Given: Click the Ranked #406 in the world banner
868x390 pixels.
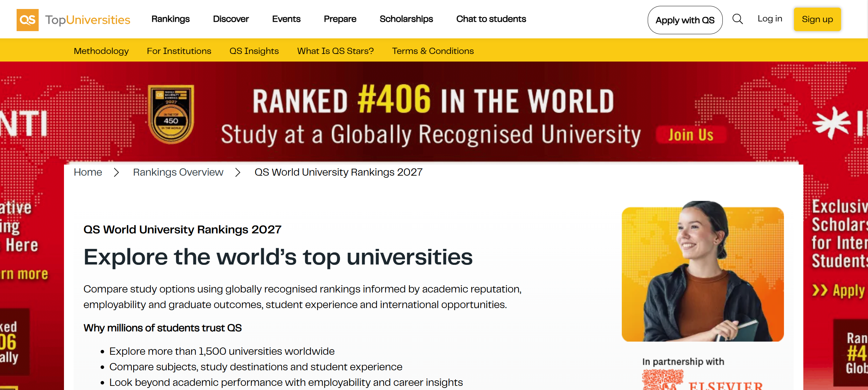Looking at the screenshot, I should coord(433,100).
